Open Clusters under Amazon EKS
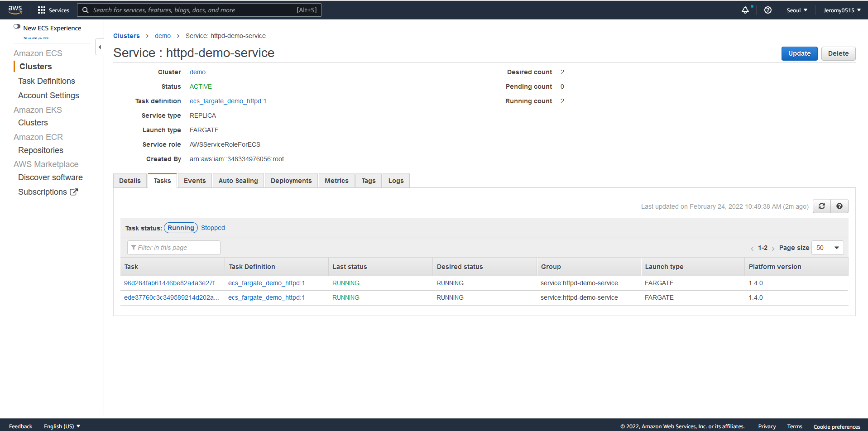Screen dimensions: 868x431 (x=33, y=123)
